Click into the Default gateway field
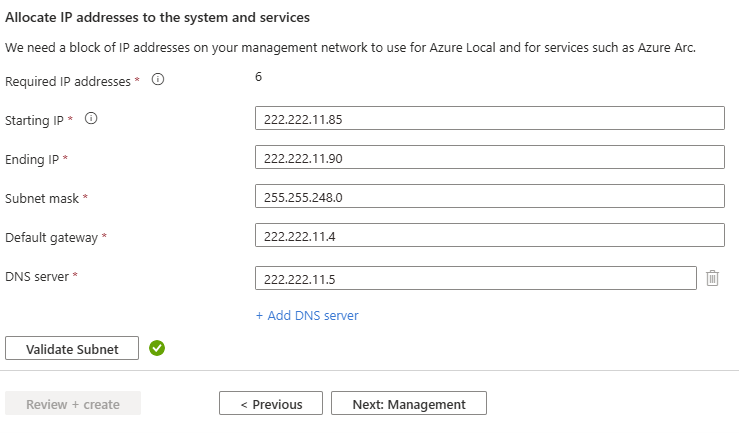The width and height of the screenshot is (739, 433). pos(490,236)
